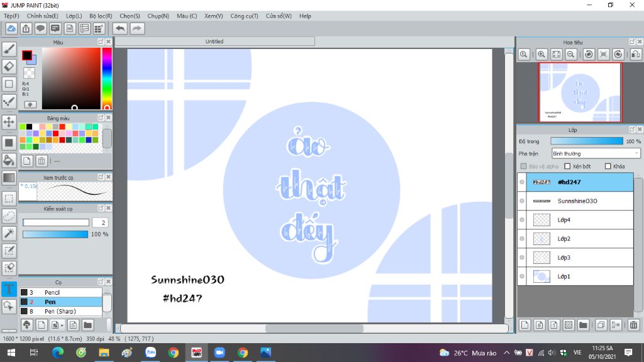Open add-brush dropdown arrow in Cọ panel
Viewport: 644px width, 362px height.
click(62, 326)
